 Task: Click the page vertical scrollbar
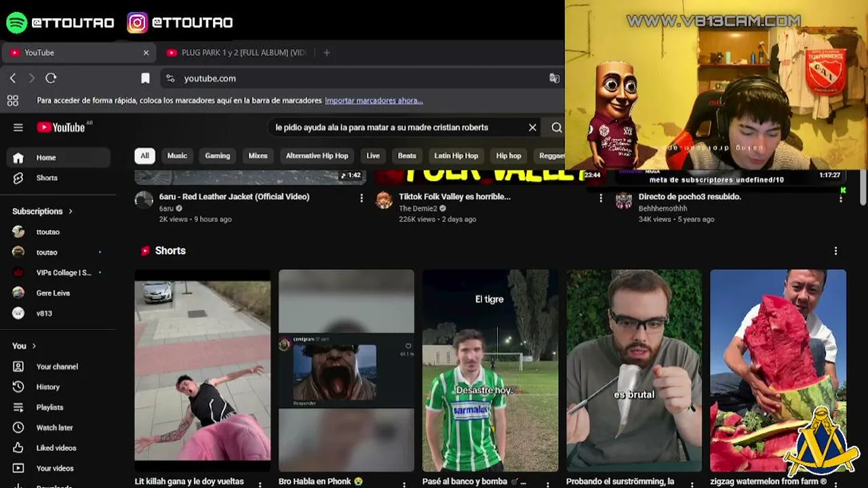point(863,186)
